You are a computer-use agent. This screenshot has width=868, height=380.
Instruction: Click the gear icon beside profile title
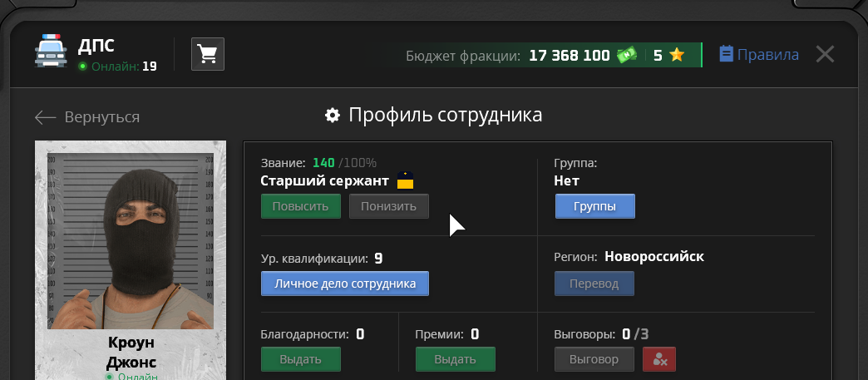pos(333,116)
